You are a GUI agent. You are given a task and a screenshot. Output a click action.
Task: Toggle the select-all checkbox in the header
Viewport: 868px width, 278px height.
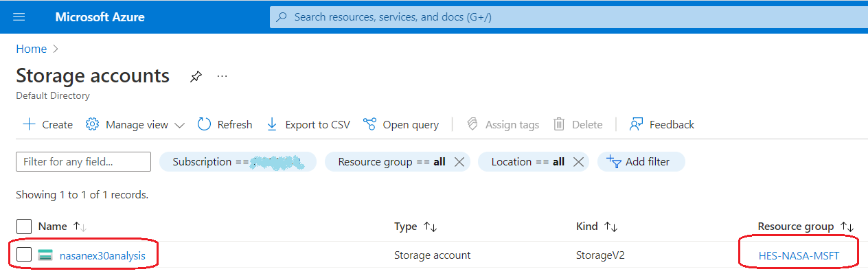[24, 227]
